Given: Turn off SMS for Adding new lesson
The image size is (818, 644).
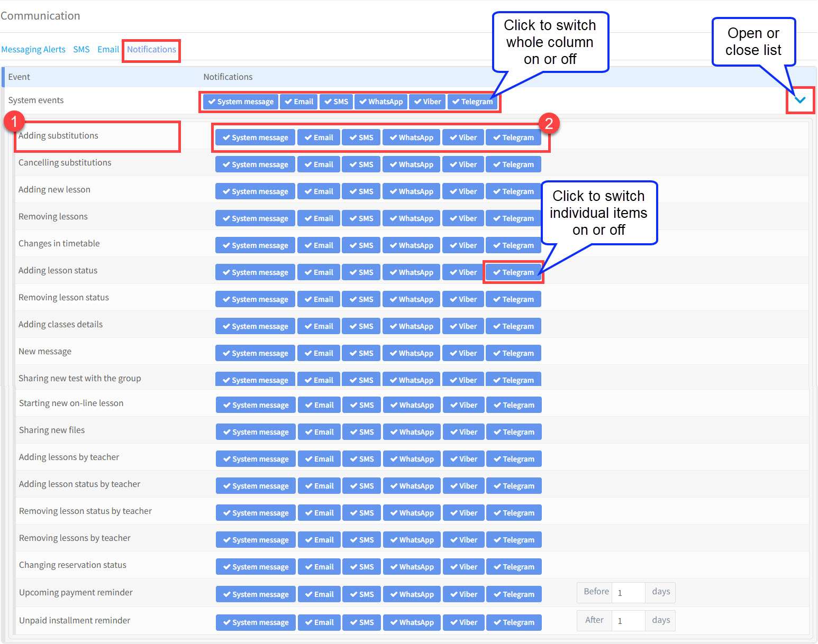Looking at the screenshot, I should [361, 191].
